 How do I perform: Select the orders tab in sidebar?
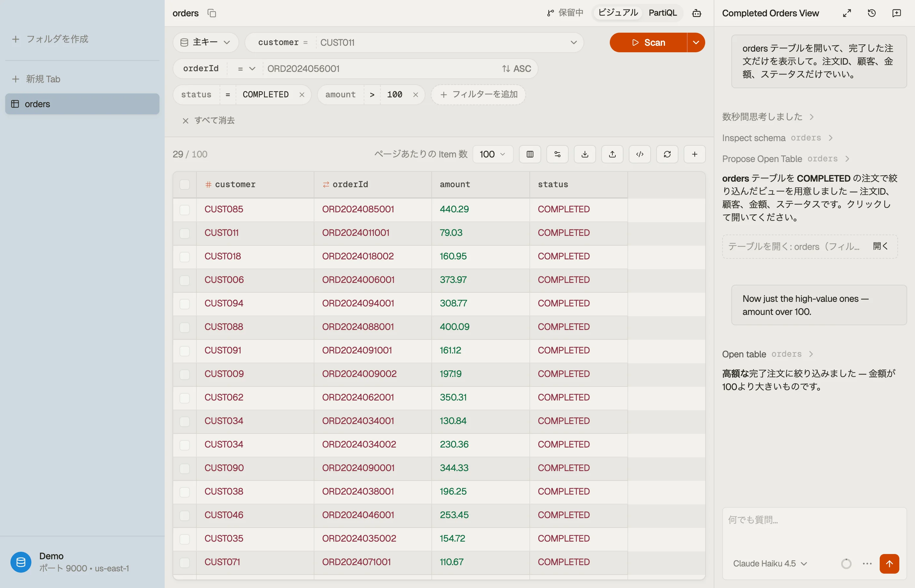[x=82, y=104]
